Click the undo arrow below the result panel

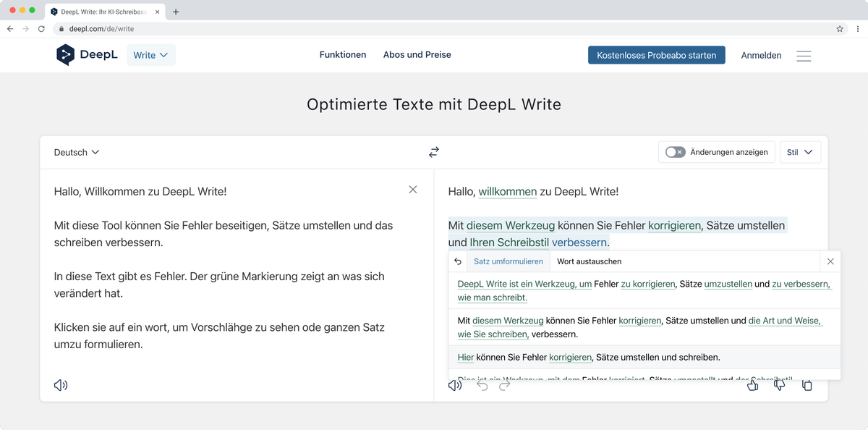click(482, 384)
